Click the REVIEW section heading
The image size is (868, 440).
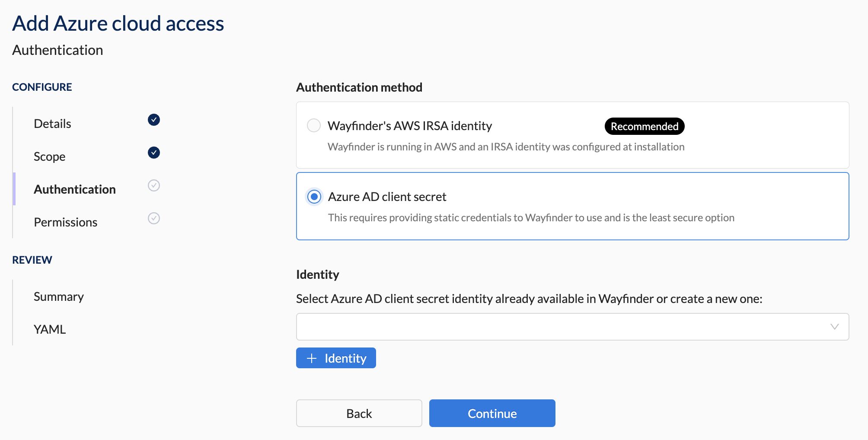[x=32, y=260]
